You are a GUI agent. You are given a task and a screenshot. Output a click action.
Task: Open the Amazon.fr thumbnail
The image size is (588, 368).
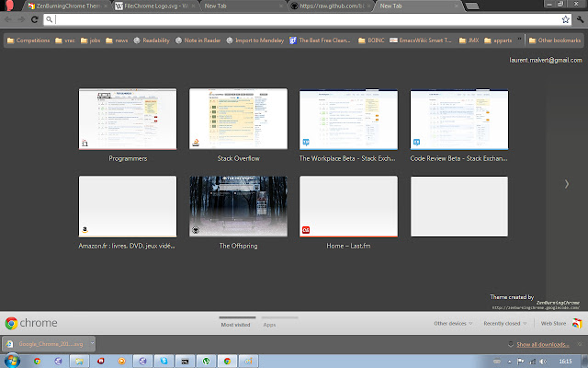128,206
